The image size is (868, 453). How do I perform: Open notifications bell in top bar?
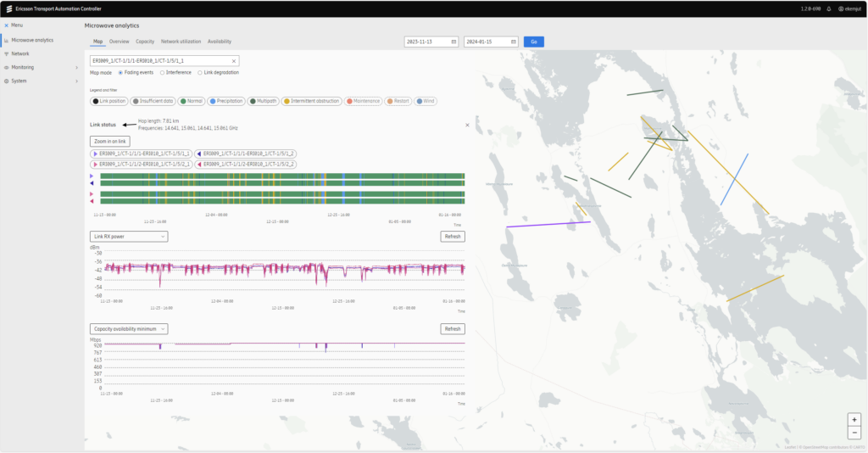click(829, 8)
